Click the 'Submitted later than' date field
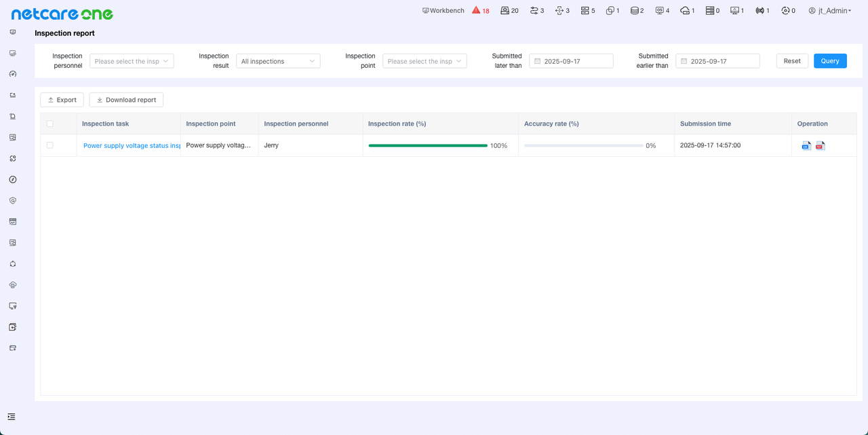This screenshot has width=868, height=435. pos(571,61)
